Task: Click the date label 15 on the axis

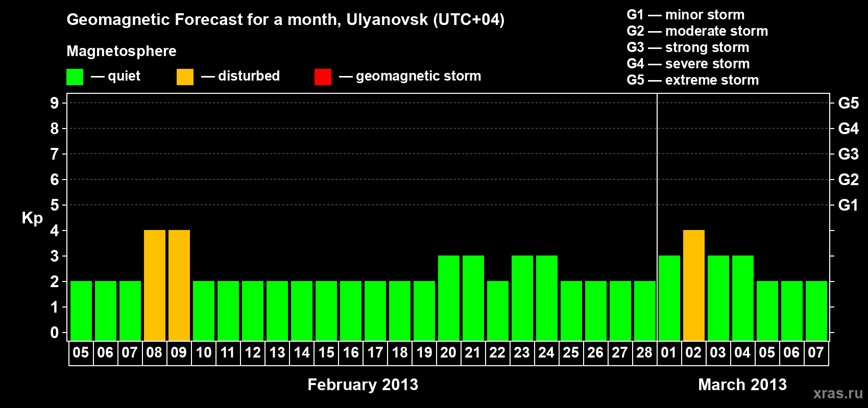Action: point(326,353)
